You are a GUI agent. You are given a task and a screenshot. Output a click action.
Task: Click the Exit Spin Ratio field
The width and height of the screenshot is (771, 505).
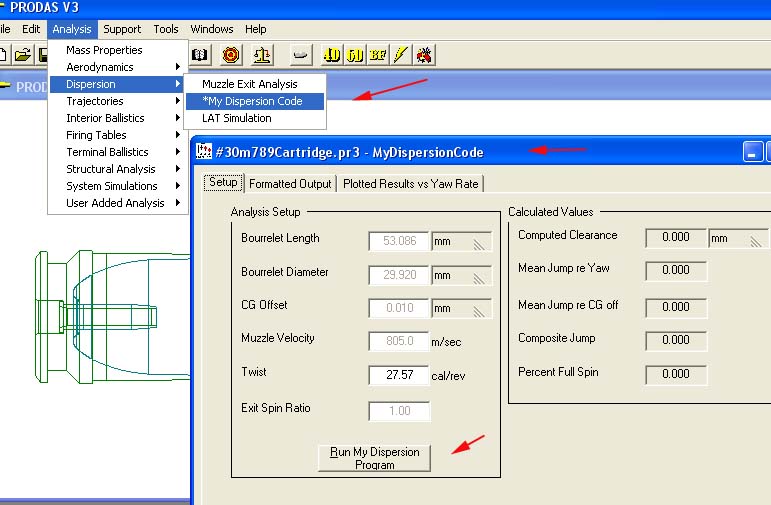point(399,411)
